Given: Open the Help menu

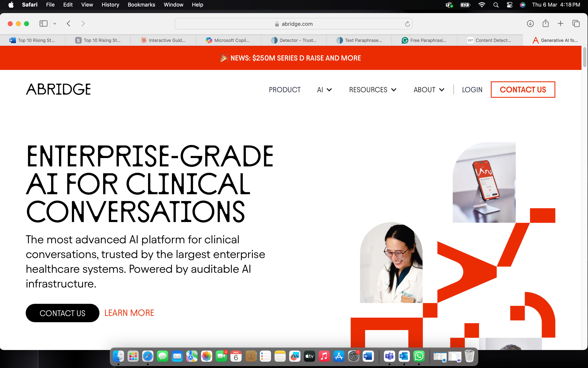Looking at the screenshot, I should (197, 5).
